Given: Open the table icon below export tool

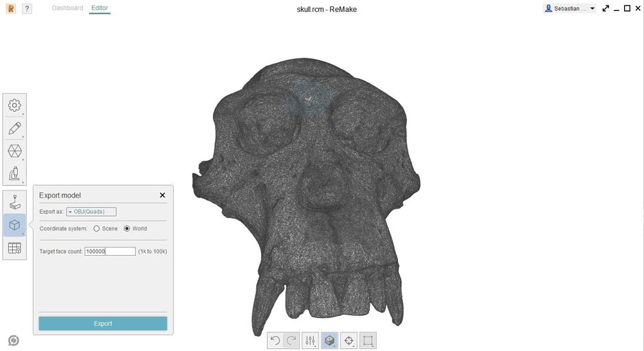Looking at the screenshot, I should coord(14,248).
